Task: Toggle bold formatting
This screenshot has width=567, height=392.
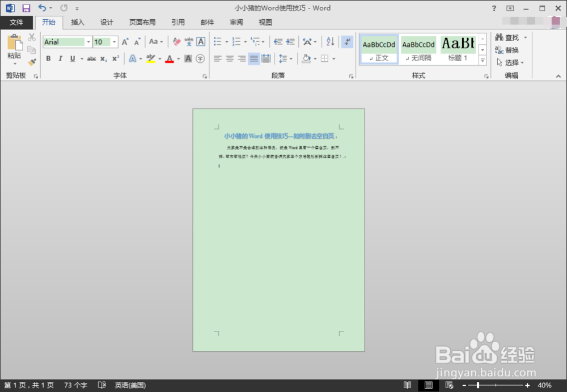Action: (x=48, y=58)
